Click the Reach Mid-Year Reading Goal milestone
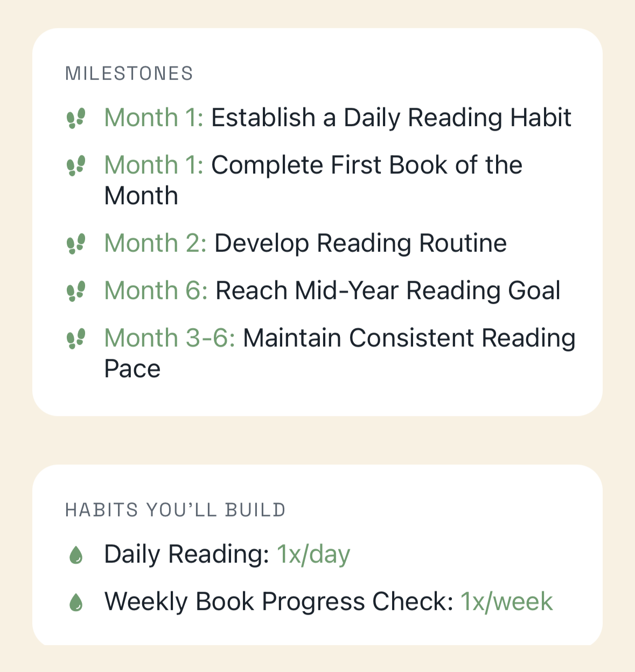635x672 pixels. [388, 290]
